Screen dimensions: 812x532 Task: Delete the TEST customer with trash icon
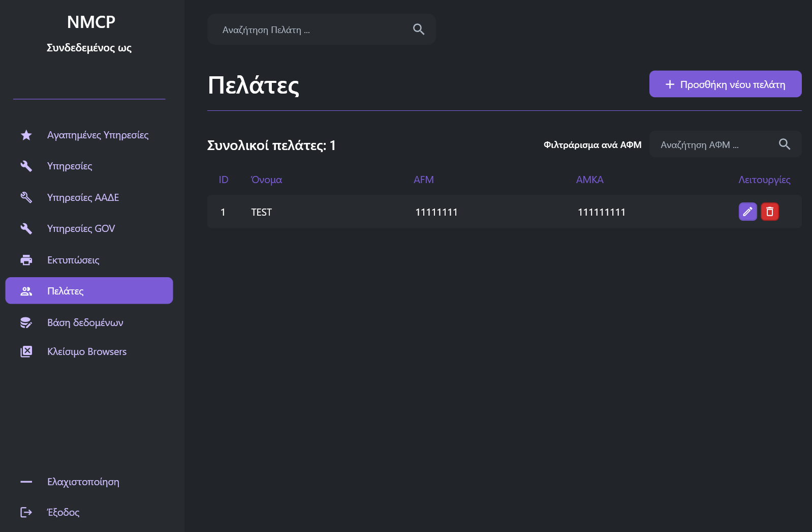pos(769,212)
